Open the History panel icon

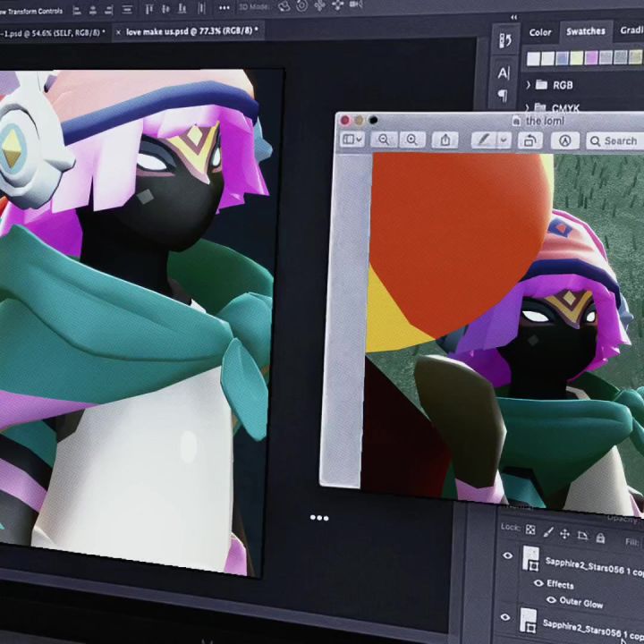pyautogui.click(x=505, y=40)
